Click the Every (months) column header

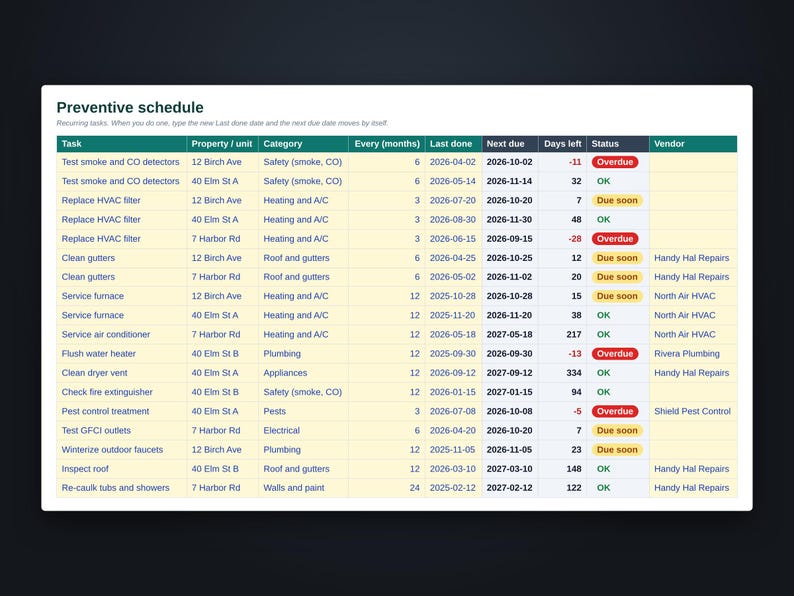387,144
